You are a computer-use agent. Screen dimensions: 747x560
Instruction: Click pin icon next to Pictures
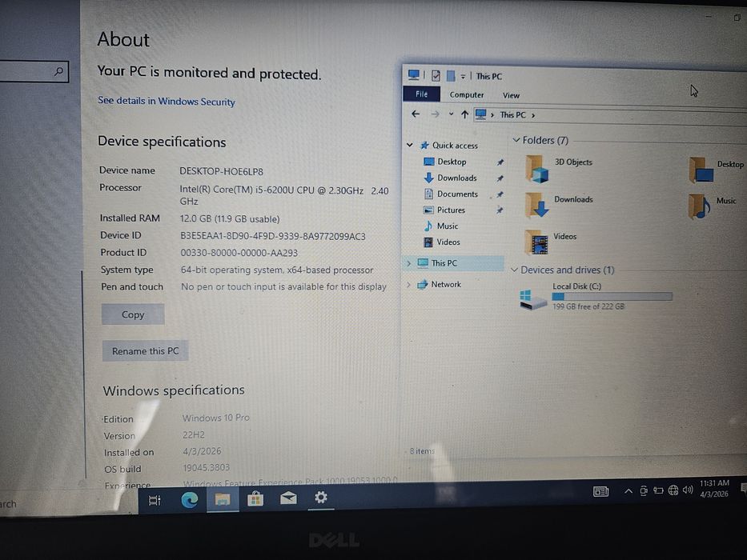(x=500, y=210)
